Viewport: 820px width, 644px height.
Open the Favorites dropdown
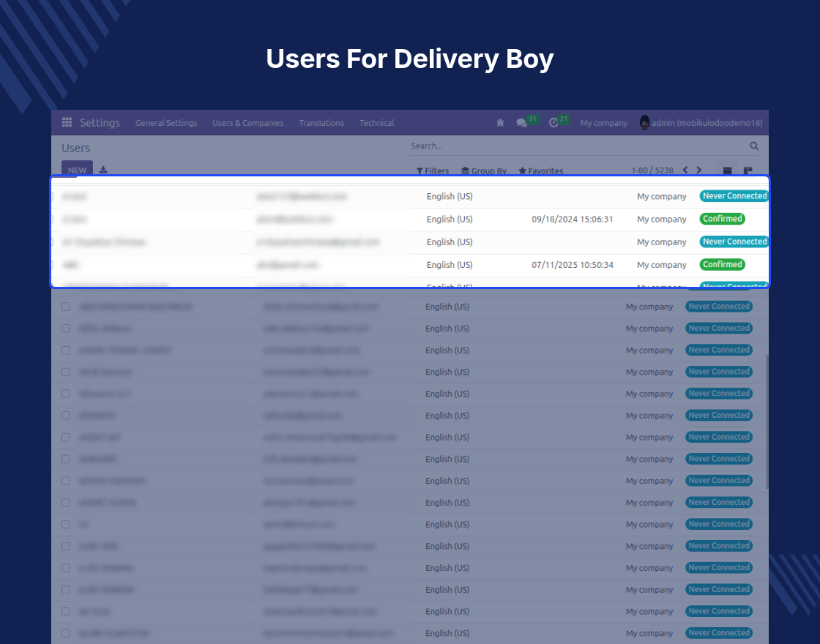pos(541,171)
